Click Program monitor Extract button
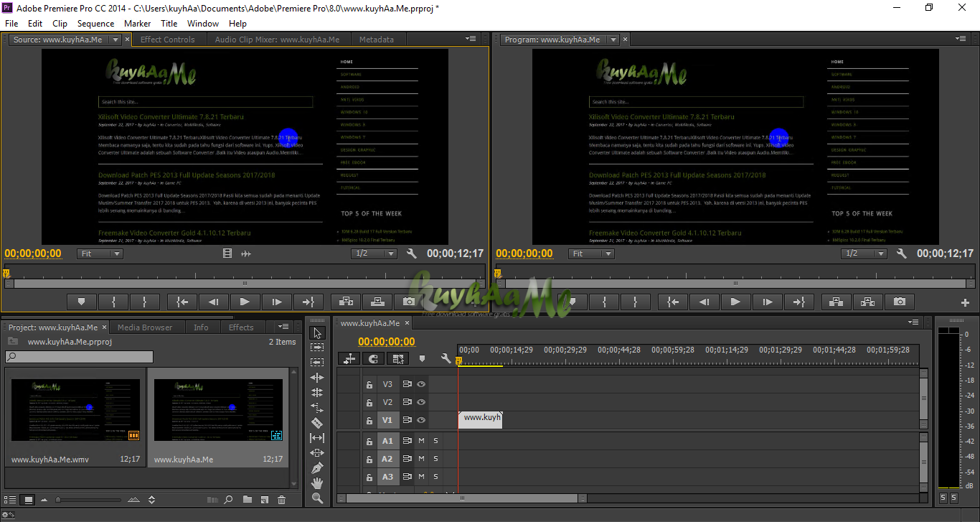 (867, 302)
